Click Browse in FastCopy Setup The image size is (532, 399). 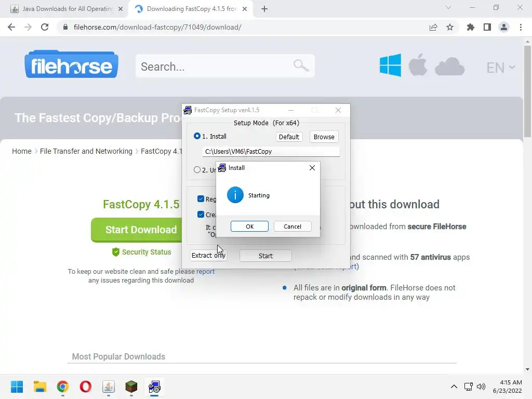coord(324,137)
